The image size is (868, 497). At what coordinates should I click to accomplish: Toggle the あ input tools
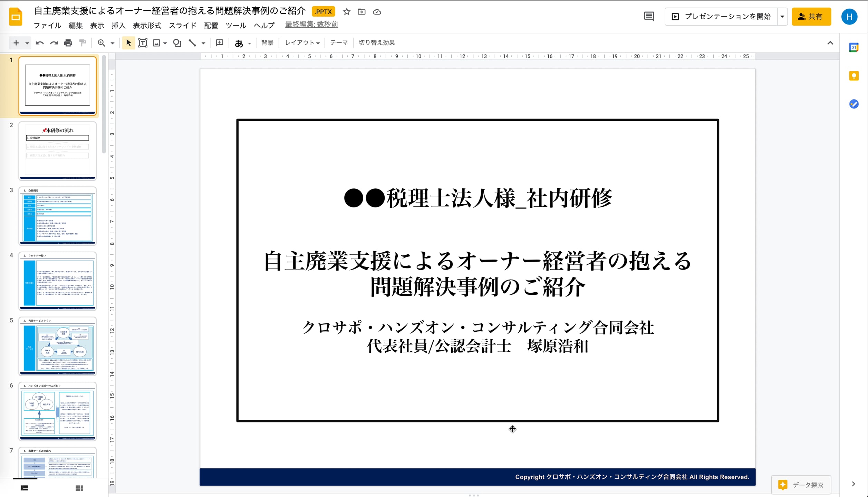click(x=239, y=43)
